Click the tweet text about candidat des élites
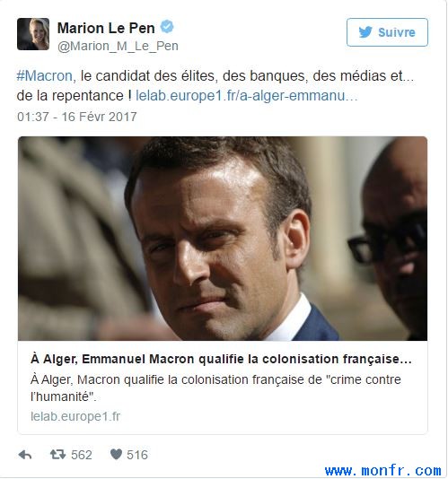448x479 pixels. click(x=215, y=85)
